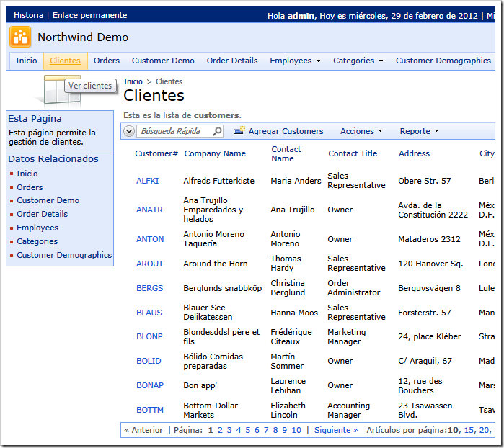Click Agregar Customers button
Image resolution: width=504 pixels, height=448 pixels.
tap(278, 131)
